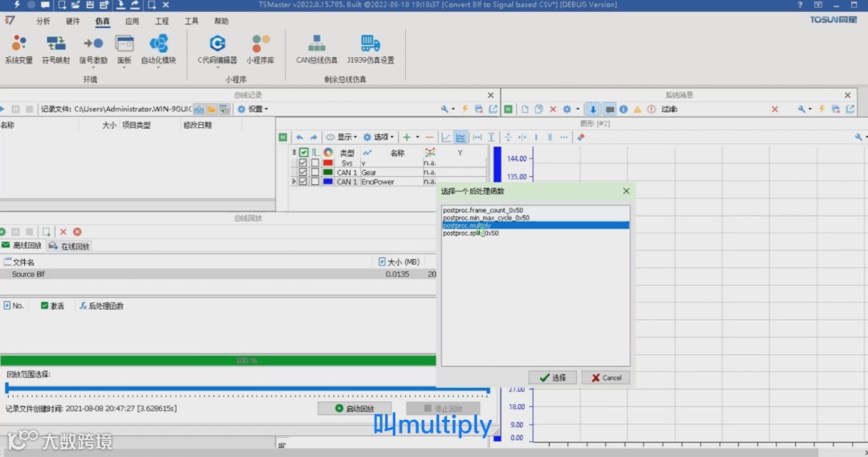Select postproc.min_max_cycle_0x50 entry

click(x=536, y=218)
